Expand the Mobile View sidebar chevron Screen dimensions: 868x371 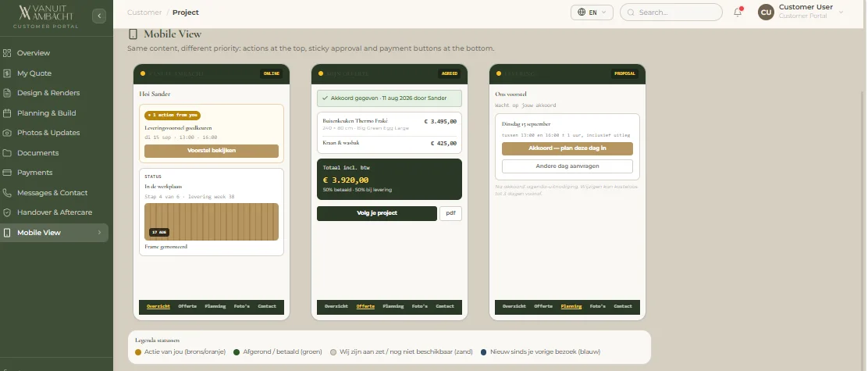(x=100, y=233)
